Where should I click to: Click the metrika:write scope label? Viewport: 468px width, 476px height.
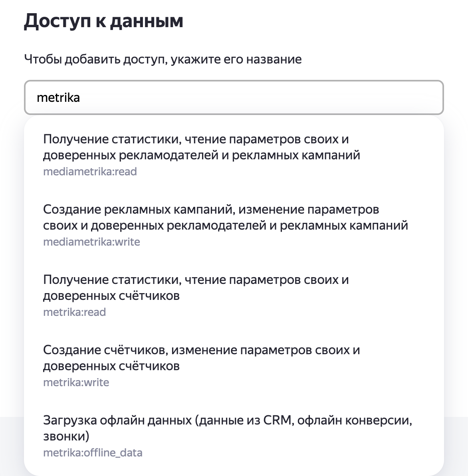(x=76, y=383)
